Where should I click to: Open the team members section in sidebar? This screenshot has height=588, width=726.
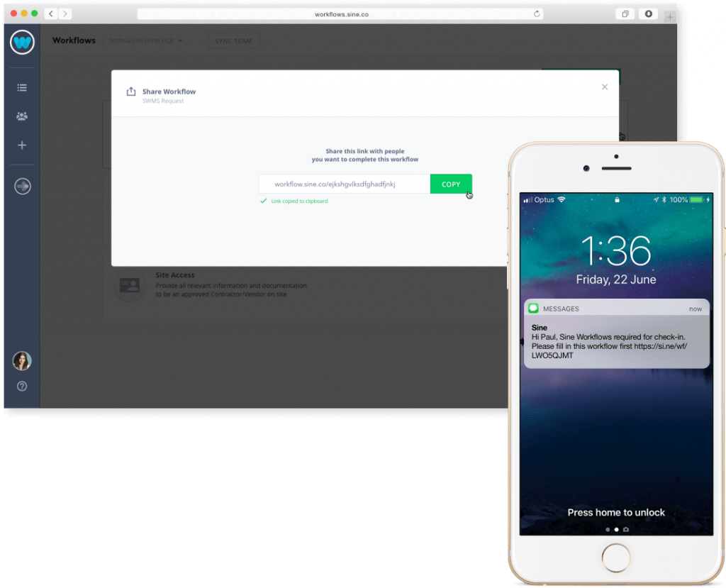22,116
